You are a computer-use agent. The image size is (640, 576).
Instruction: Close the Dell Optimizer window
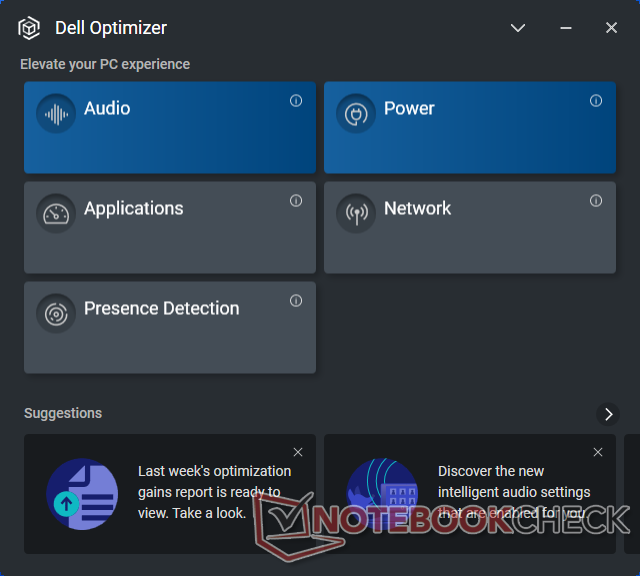[611, 28]
